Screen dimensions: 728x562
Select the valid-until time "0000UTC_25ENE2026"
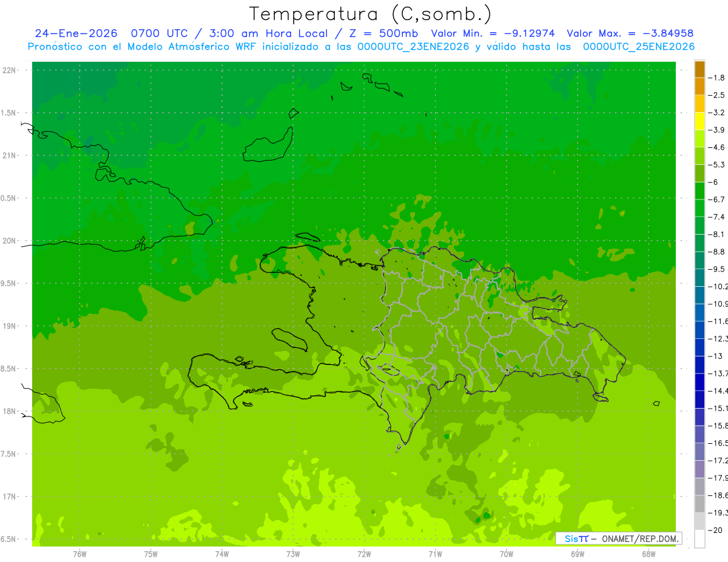click(639, 47)
